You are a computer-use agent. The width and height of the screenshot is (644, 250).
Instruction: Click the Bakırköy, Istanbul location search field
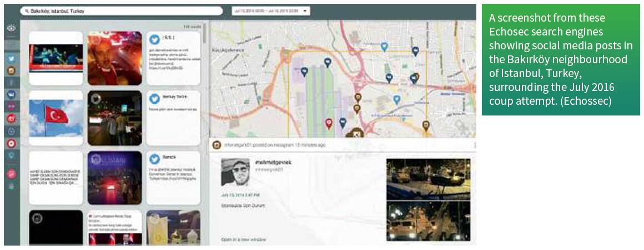click(121, 11)
